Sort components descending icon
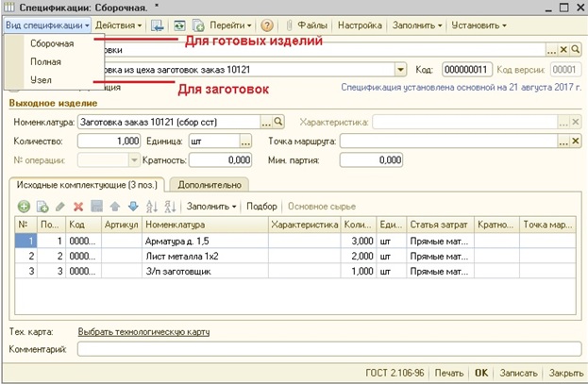The width and height of the screenshot is (588, 384). 170,207
